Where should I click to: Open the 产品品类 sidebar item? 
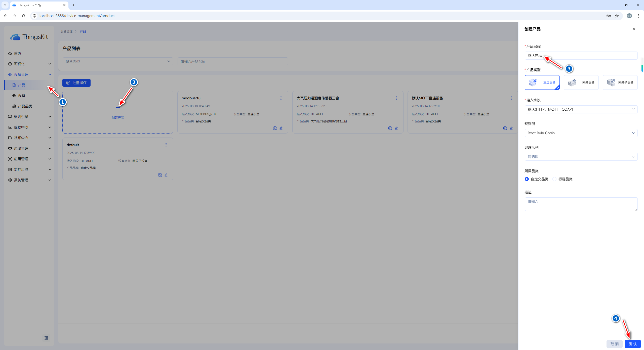point(25,106)
